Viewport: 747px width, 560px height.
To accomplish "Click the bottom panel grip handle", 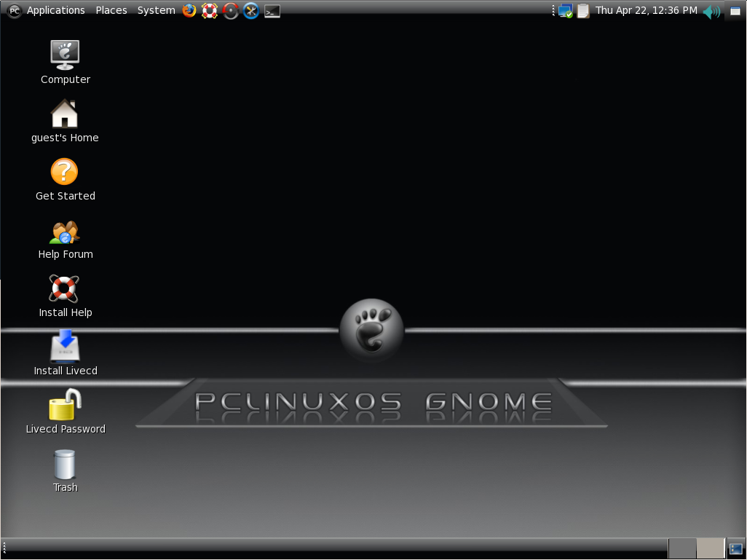I will click(x=4, y=548).
